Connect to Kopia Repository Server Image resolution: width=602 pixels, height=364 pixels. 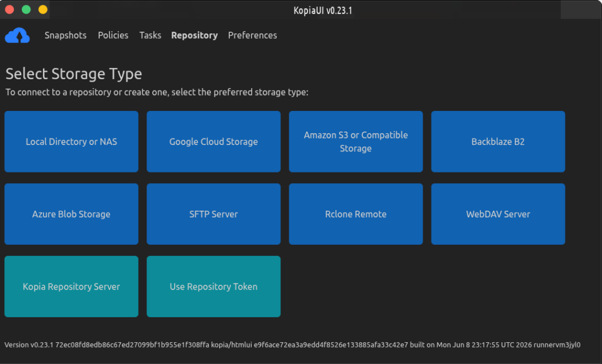[71, 287]
